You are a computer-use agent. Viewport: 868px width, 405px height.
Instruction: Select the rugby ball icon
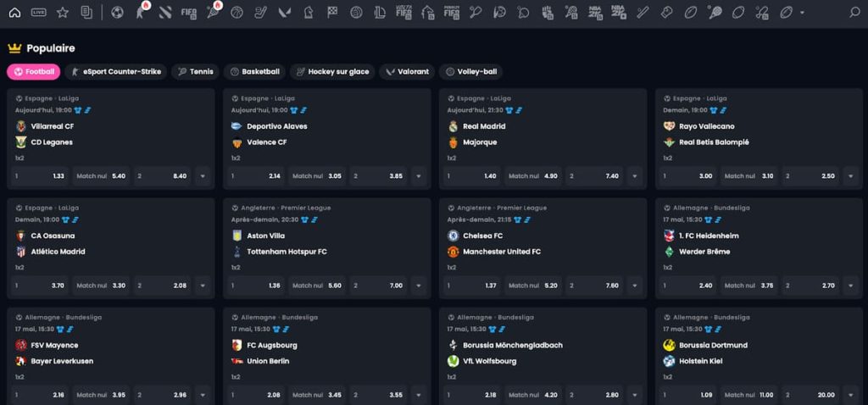point(691,12)
